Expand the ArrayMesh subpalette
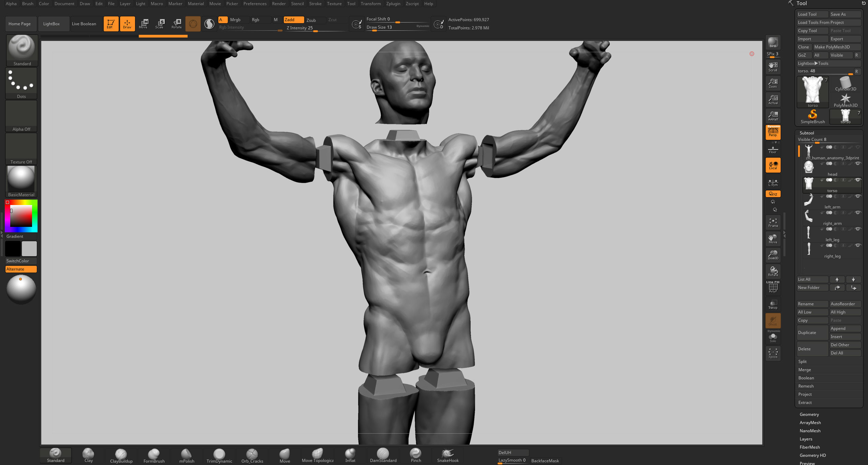Screen dimensions: 868x465 pos(810,423)
